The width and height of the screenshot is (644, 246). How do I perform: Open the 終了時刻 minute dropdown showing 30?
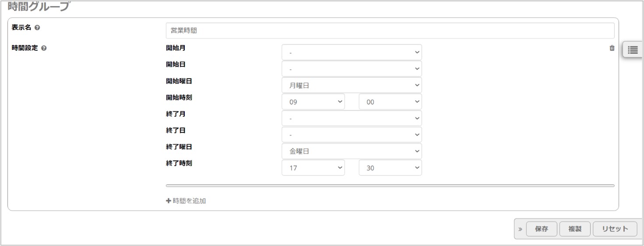point(390,168)
